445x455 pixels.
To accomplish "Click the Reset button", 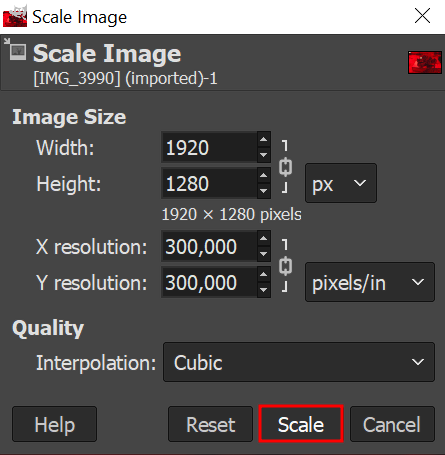I will 210,424.
